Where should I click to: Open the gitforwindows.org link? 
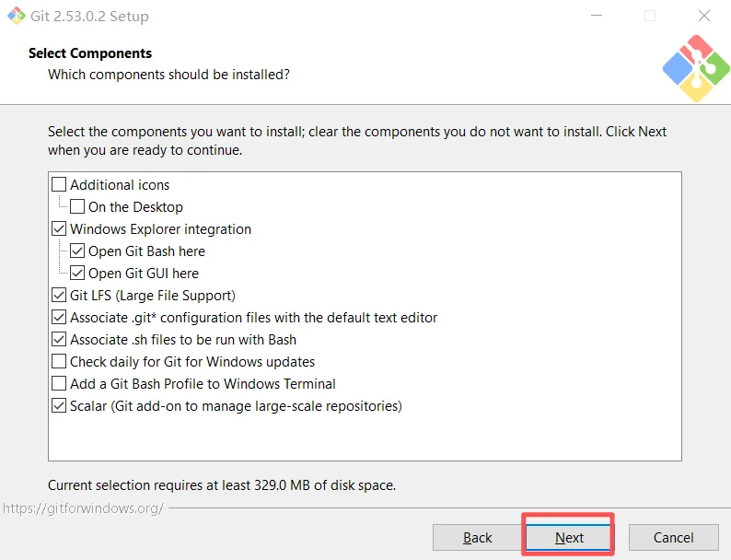83,507
